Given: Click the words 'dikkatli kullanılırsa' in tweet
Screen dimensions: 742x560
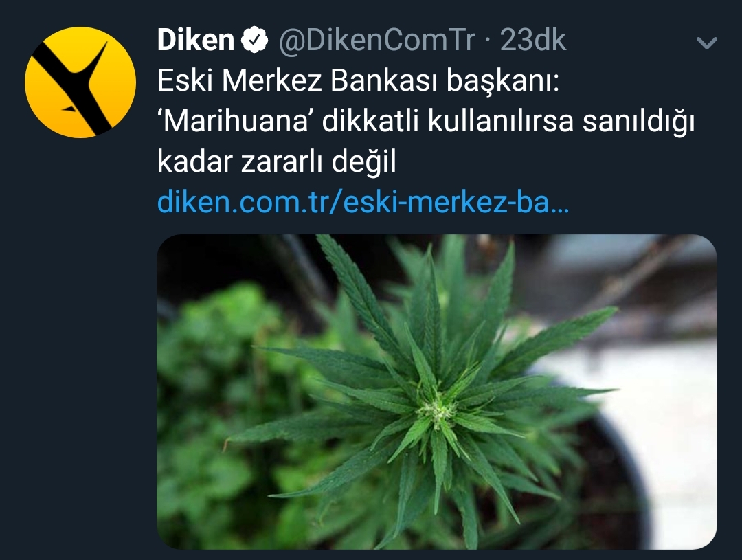Looking at the screenshot, I should [x=448, y=121].
